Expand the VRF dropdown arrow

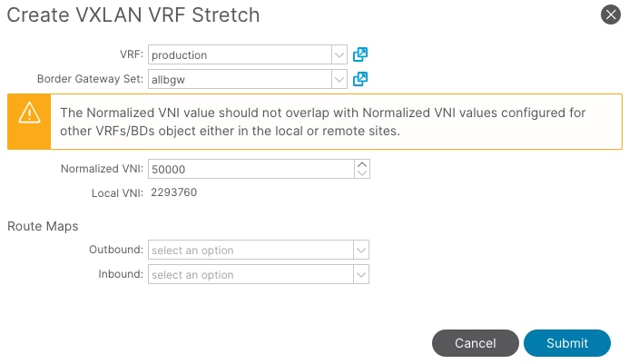pos(339,54)
